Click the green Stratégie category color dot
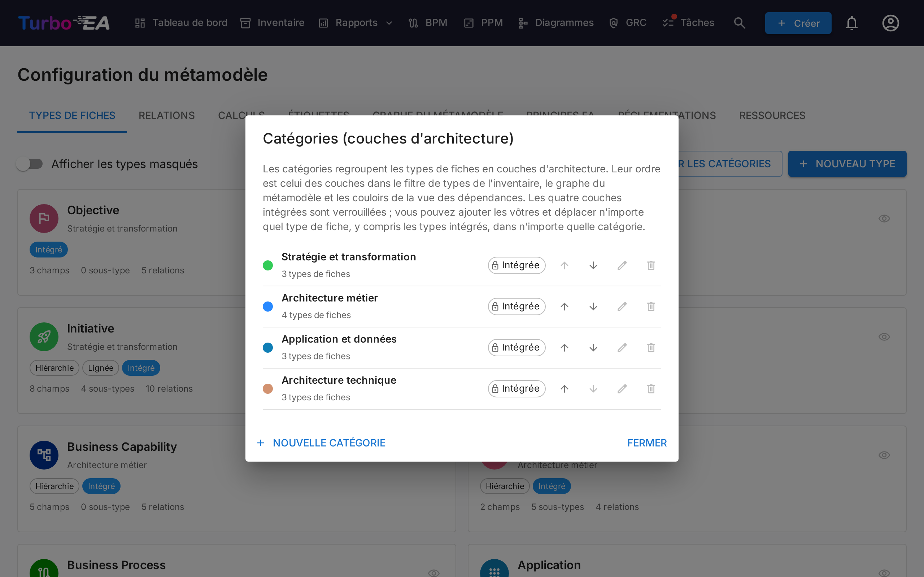 coord(268,265)
